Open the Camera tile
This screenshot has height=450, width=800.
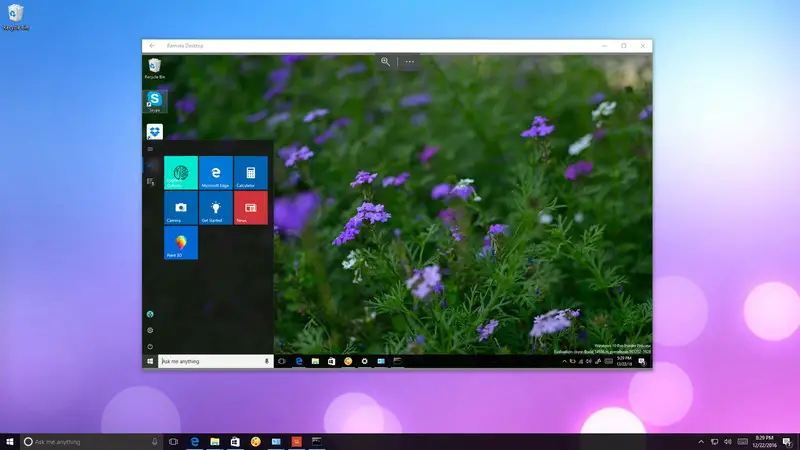point(181,208)
